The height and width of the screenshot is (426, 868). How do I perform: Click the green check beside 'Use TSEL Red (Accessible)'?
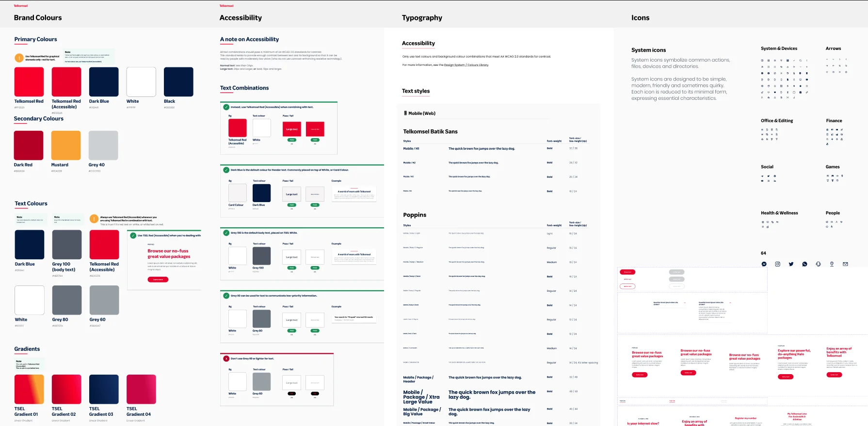click(x=133, y=236)
